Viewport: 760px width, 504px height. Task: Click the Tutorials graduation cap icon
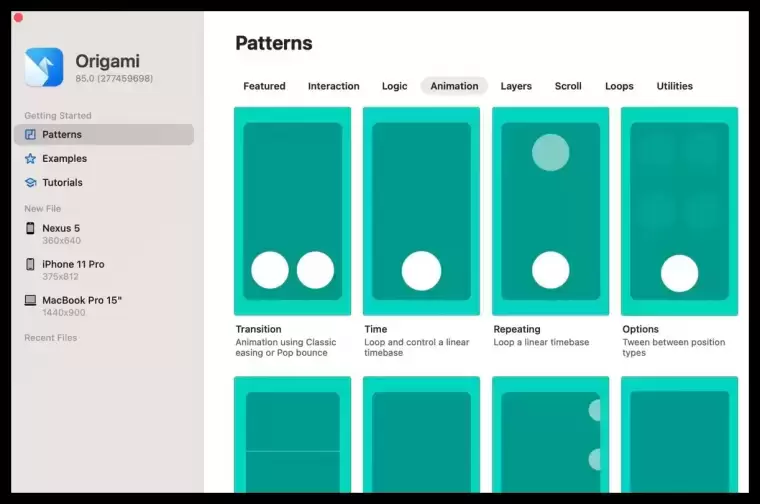pyautogui.click(x=31, y=183)
